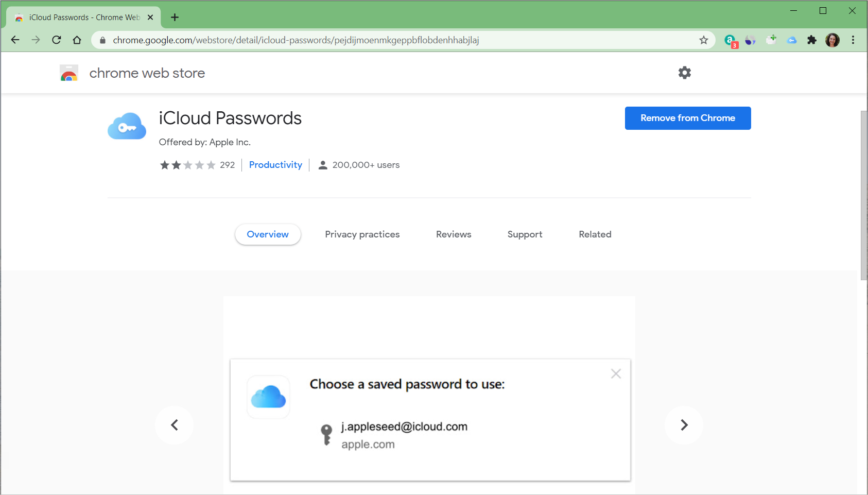This screenshot has width=868, height=495.
Task: Click the saved password screenshot preview
Action: point(429,396)
